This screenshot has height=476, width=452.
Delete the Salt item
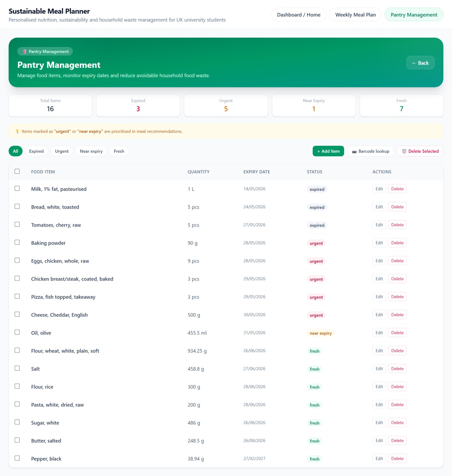(x=397, y=368)
